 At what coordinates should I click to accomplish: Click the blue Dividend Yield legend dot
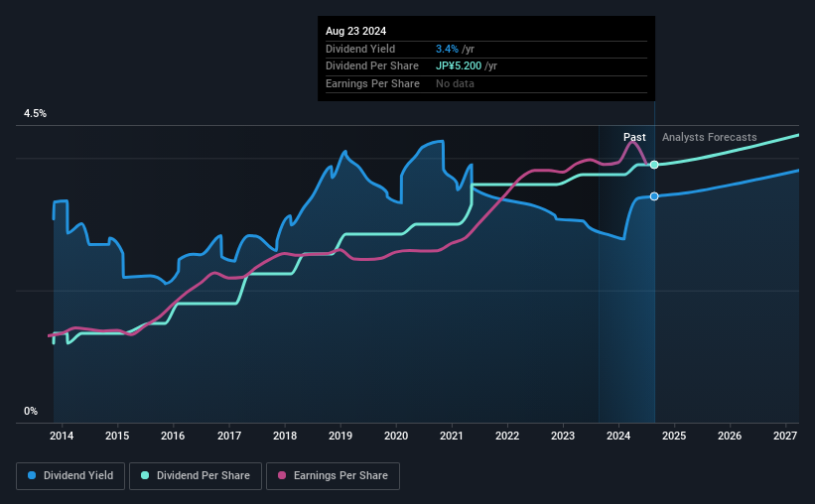(32, 475)
